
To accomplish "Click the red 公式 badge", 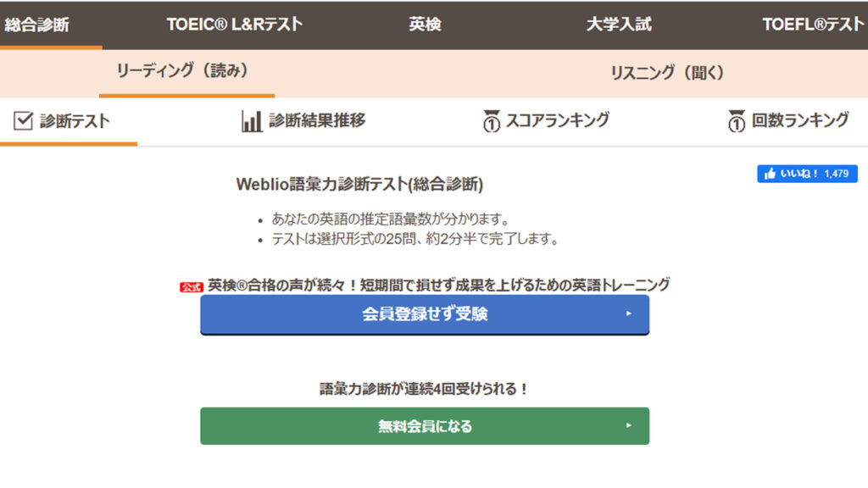I will (192, 286).
